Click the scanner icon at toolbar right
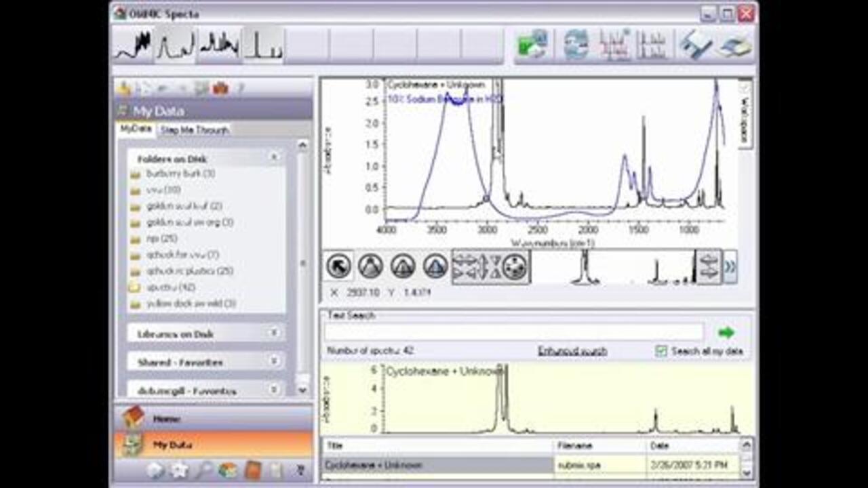This screenshot has height=488, width=868. [736, 45]
